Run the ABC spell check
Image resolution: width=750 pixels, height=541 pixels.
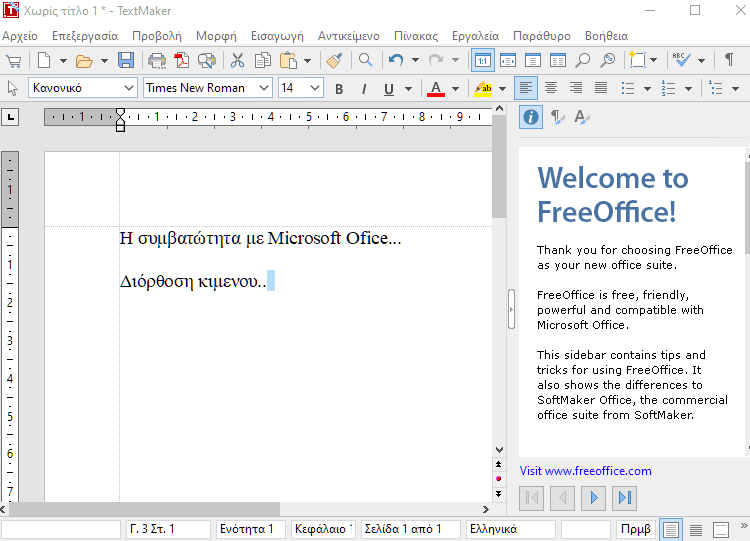coord(681,61)
